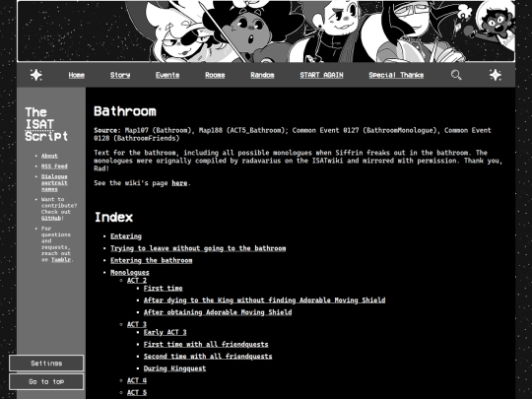Jump to the Monologues section

click(x=130, y=272)
